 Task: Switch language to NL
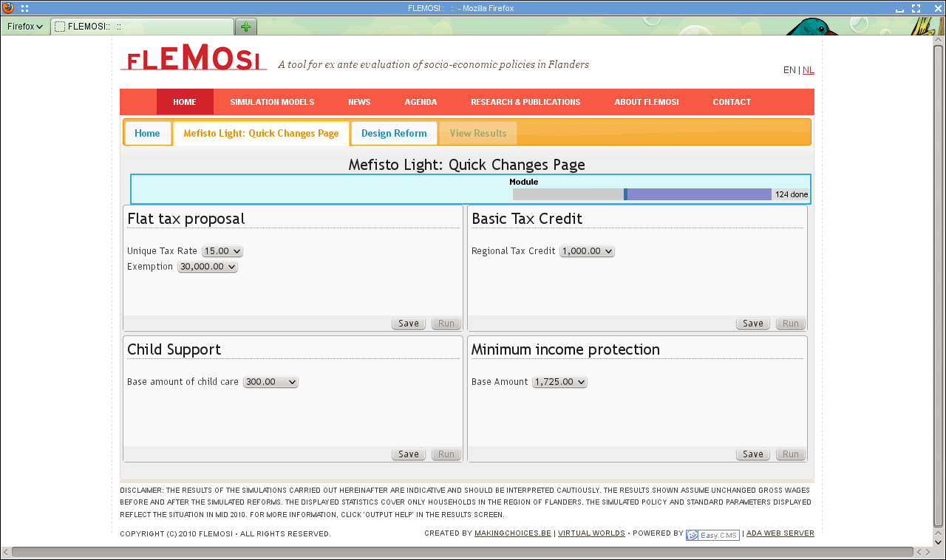tap(809, 70)
